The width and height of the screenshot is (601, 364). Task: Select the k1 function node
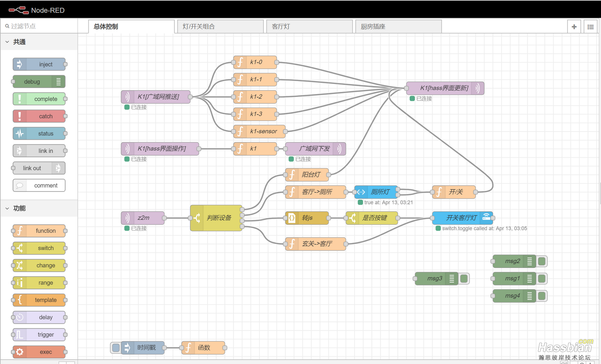pos(255,148)
